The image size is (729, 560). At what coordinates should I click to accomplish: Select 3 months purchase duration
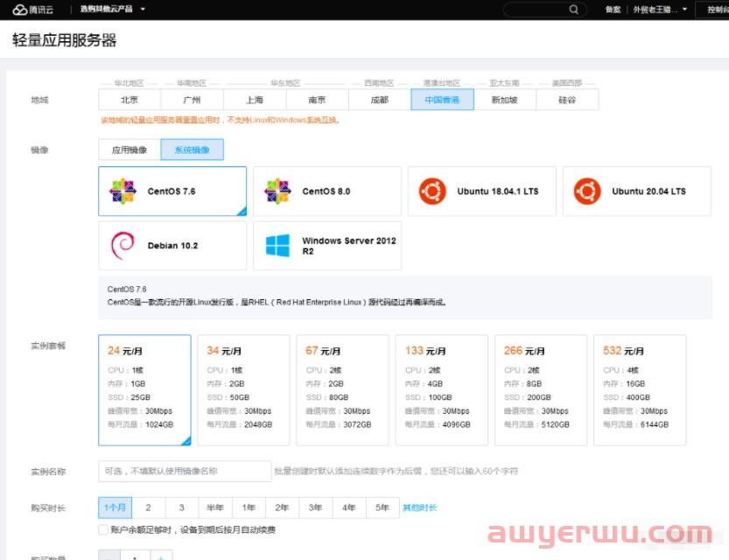click(x=182, y=507)
